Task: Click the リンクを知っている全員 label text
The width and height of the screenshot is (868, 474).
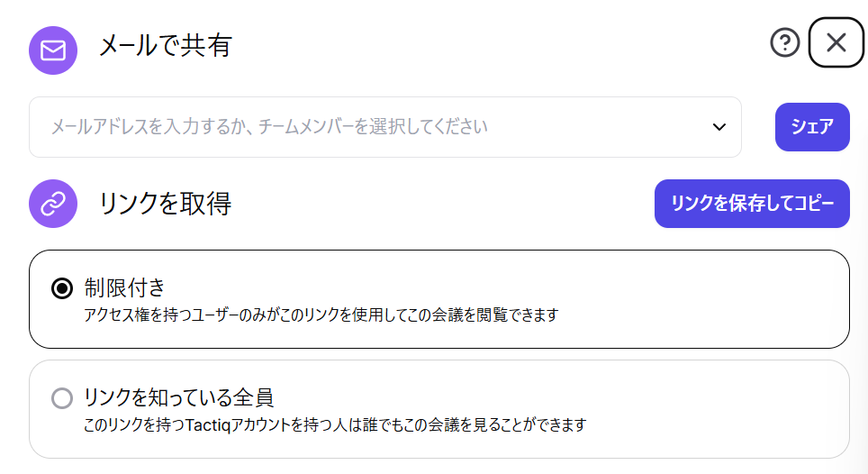Action: coord(178,397)
